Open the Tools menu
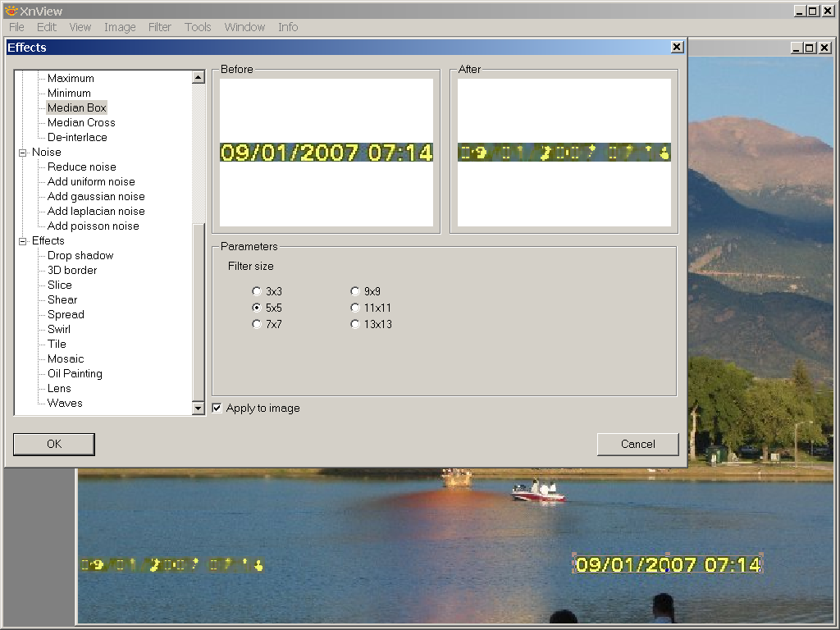840x630 pixels. pos(198,27)
